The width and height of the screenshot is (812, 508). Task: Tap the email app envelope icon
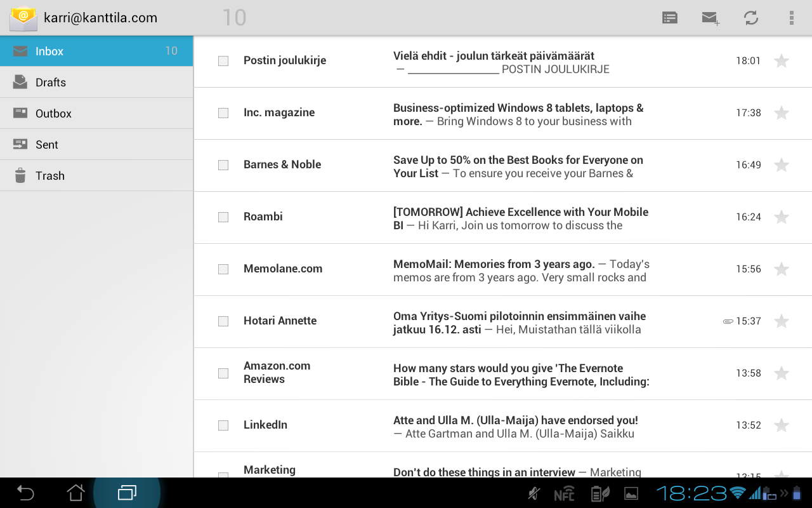coord(23,18)
